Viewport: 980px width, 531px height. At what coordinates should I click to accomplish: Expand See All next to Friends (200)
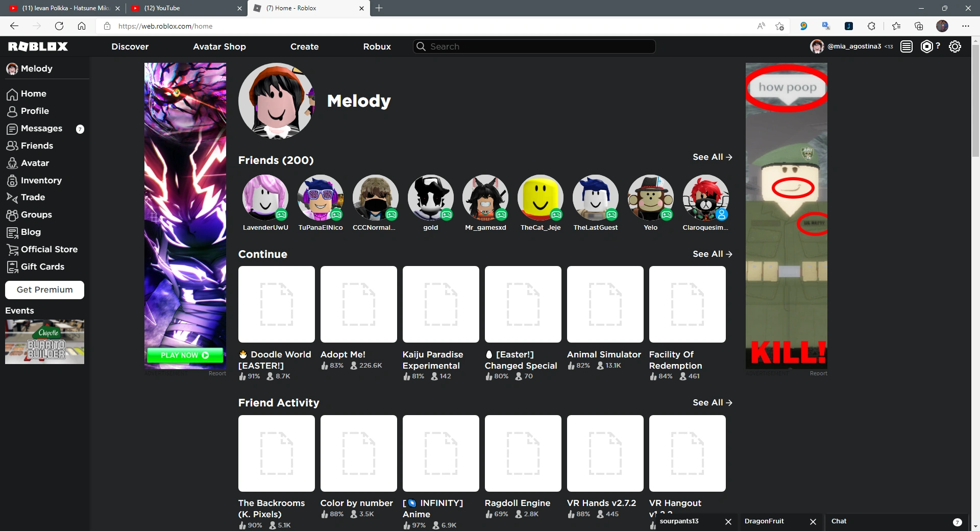click(x=712, y=157)
